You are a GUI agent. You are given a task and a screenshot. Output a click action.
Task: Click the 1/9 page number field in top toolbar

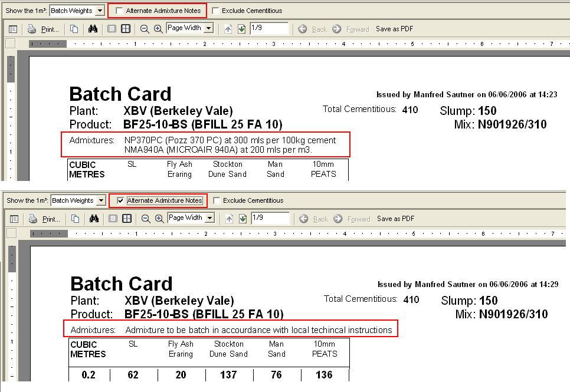click(268, 28)
